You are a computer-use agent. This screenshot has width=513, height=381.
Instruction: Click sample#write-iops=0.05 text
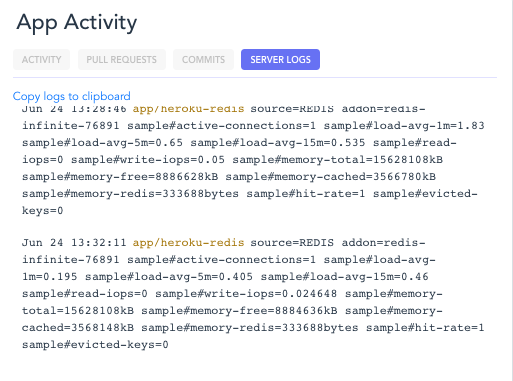[x=148, y=160]
